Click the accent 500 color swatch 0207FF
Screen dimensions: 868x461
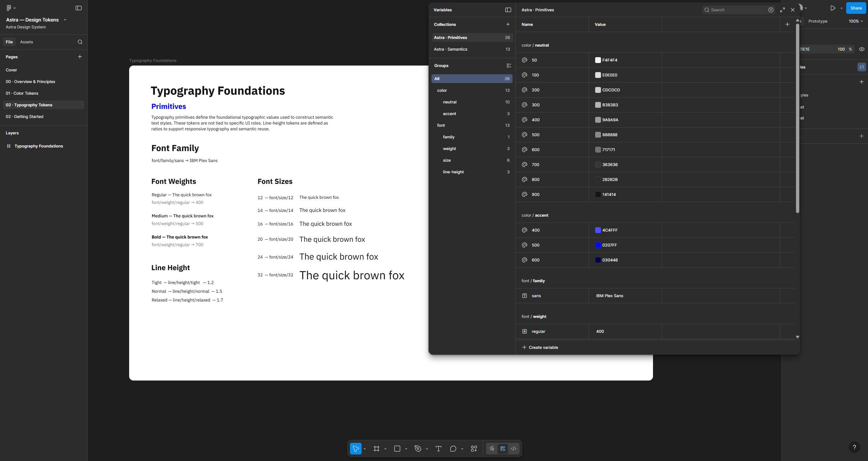598,245
